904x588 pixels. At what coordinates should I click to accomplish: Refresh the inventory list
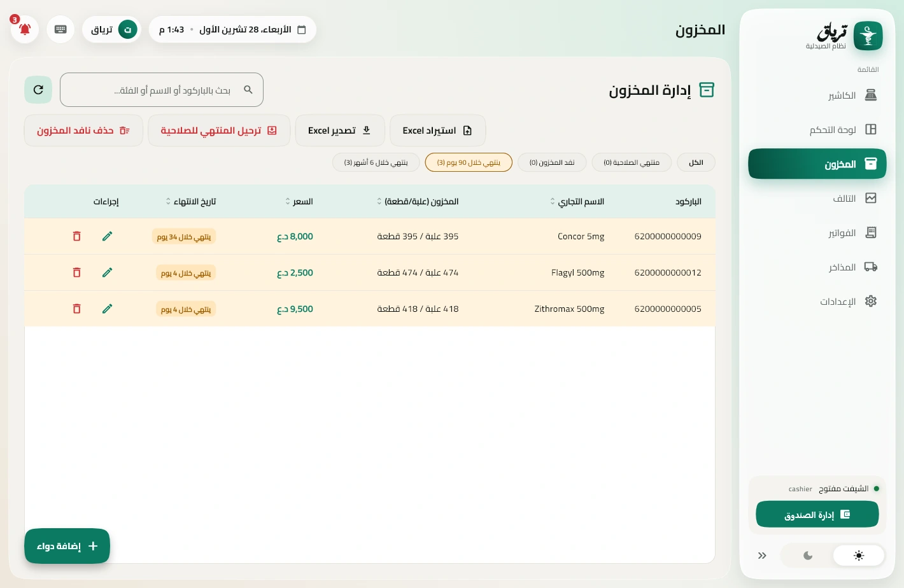[x=38, y=90]
